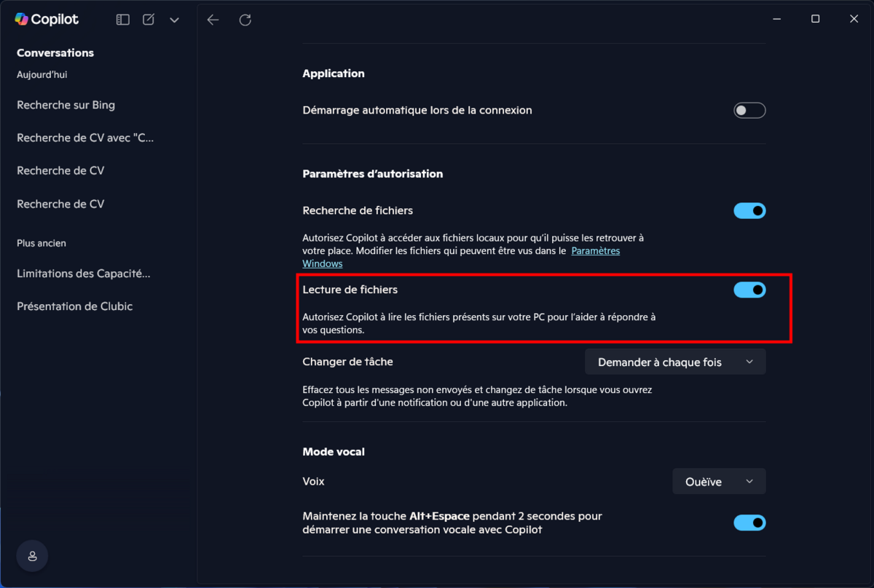Minimize the Copilot window
Viewport: 874px width, 588px height.
pos(776,19)
